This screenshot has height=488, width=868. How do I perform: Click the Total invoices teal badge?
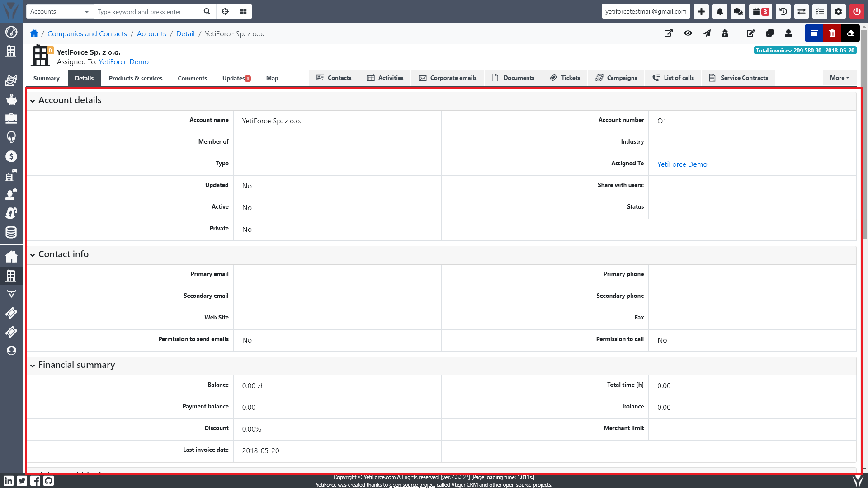(805, 51)
